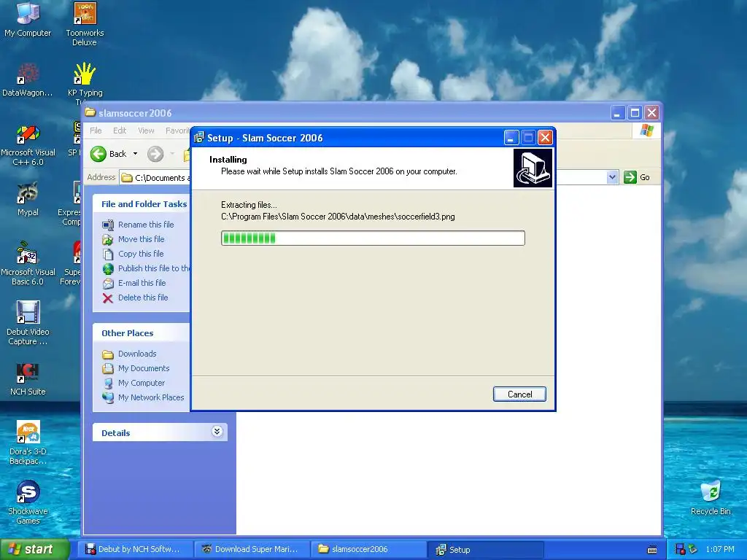Screen dimensions: 747x560
Task: Click the system tray clock
Action: 720,550
